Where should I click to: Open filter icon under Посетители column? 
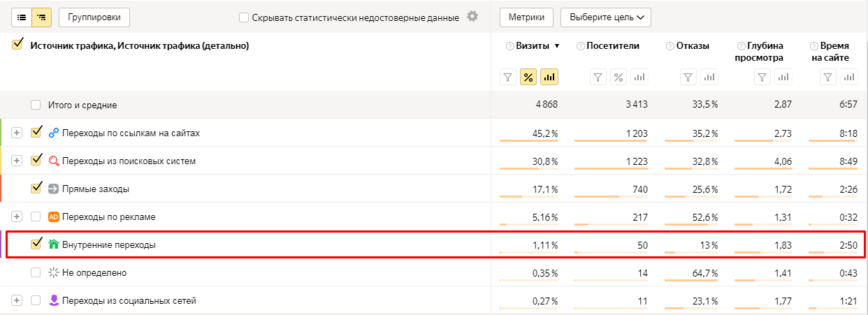point(598,78)
